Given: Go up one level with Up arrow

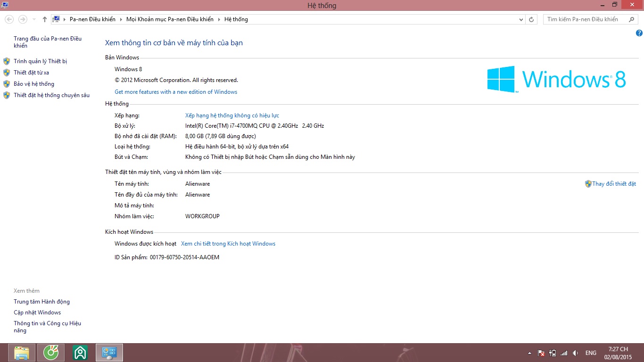Looking at the screenshot, I should point(44,19).
